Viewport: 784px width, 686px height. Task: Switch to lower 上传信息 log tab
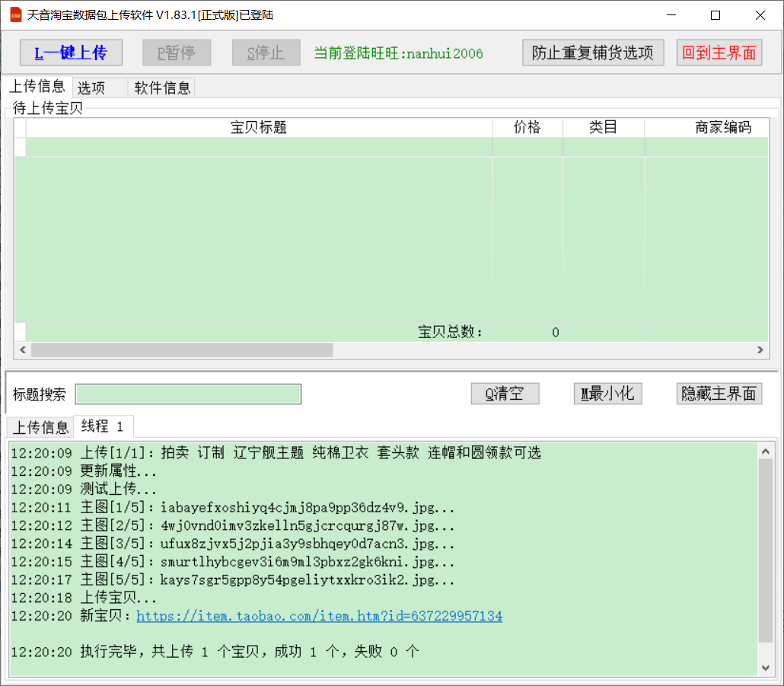(x=40, y=427)
